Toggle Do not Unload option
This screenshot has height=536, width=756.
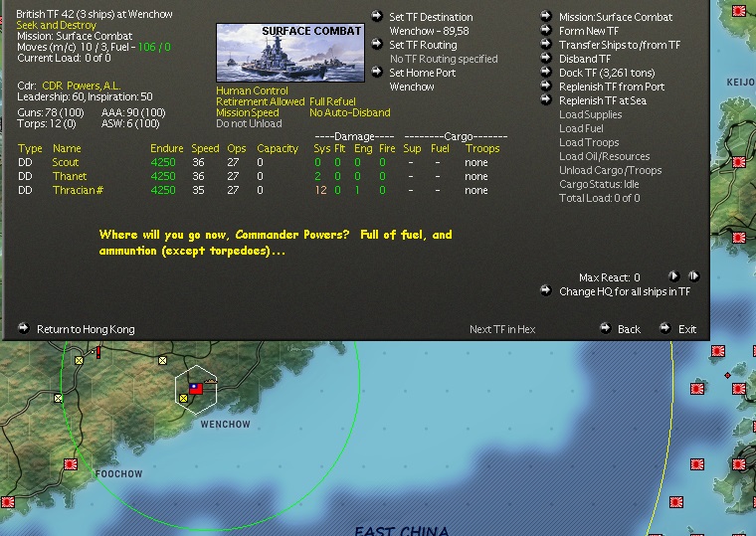click(249, 124)
